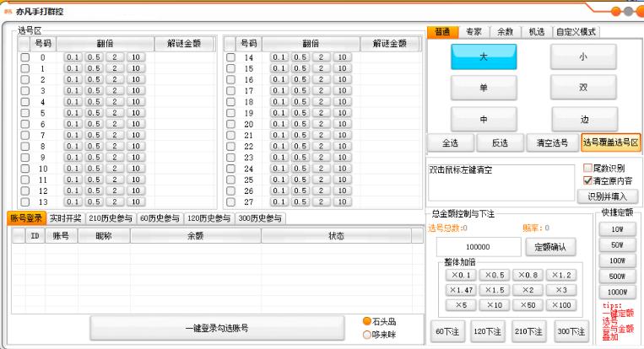Viewport: 644px width, 349px height.
Task: Click the 双击鼠标左键清空 text box
Action: click(501, 182)
